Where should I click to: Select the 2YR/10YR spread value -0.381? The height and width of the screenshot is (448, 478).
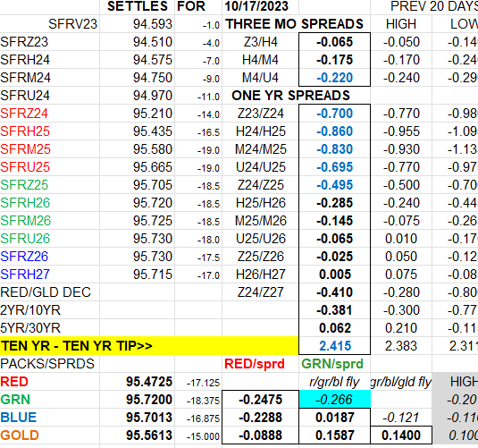click(x=334, y=310)
